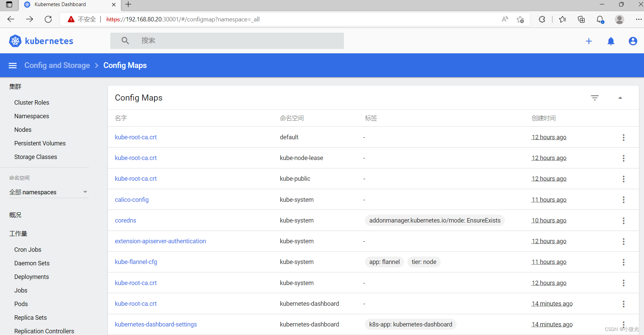Viewport: 644px width, 335px height.
Task: Click the addonmanager EnsureExists label chip
Action: click(x=435, y=221)
